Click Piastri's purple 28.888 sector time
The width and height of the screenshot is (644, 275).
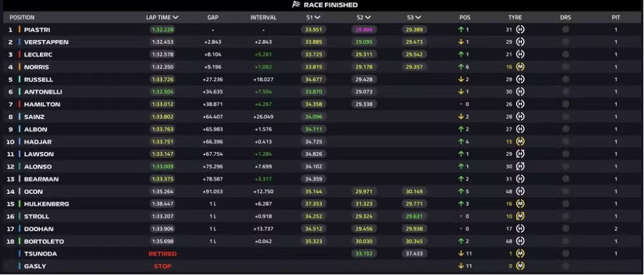(x=364, y=29)
